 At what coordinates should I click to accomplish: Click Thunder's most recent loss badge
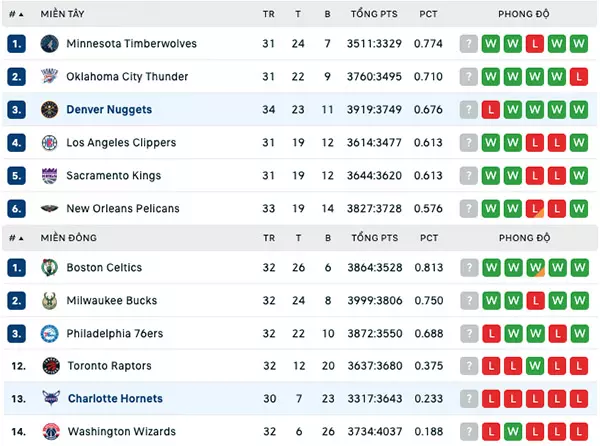[x=579, y=77]
